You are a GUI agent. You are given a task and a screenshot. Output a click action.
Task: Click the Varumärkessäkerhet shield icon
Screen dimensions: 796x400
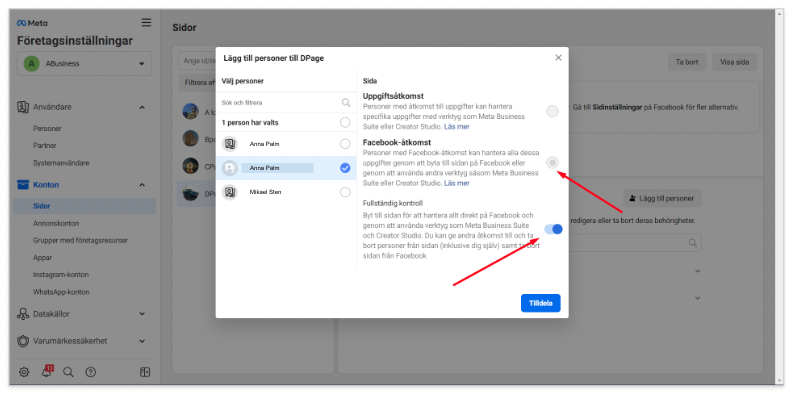(x=23, y=341)
